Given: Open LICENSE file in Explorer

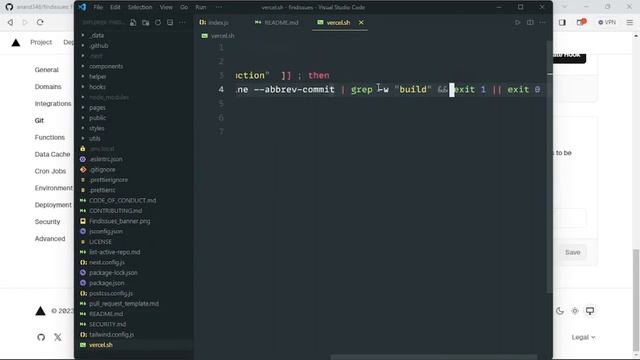Looking at the screenshot, I should tap(100, 242).
